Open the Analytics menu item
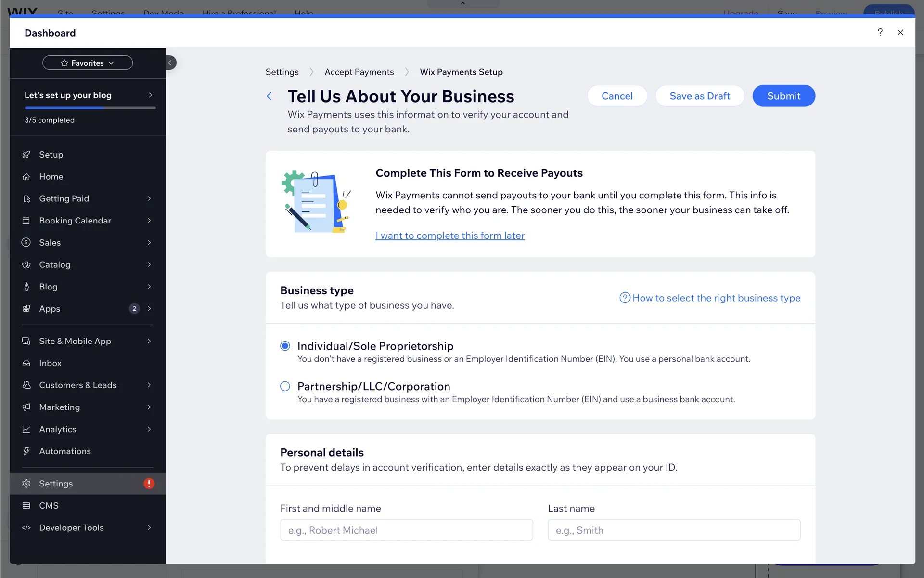 click(x=58, y=429)
